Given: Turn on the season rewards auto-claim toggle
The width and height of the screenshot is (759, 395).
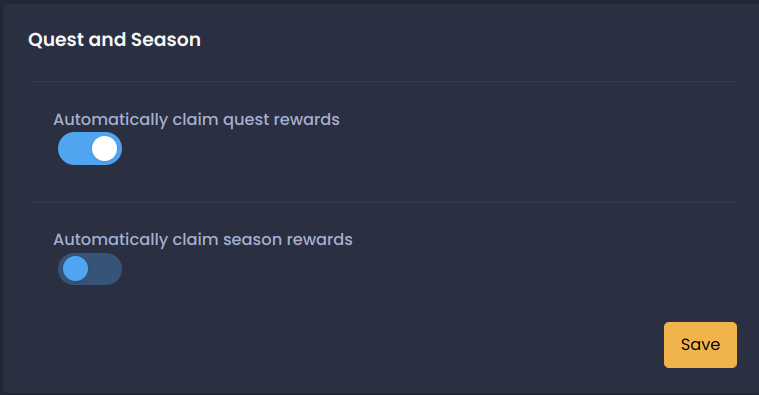Looking at the screenshot, I should pyautogui.click(x=90, y=269).
